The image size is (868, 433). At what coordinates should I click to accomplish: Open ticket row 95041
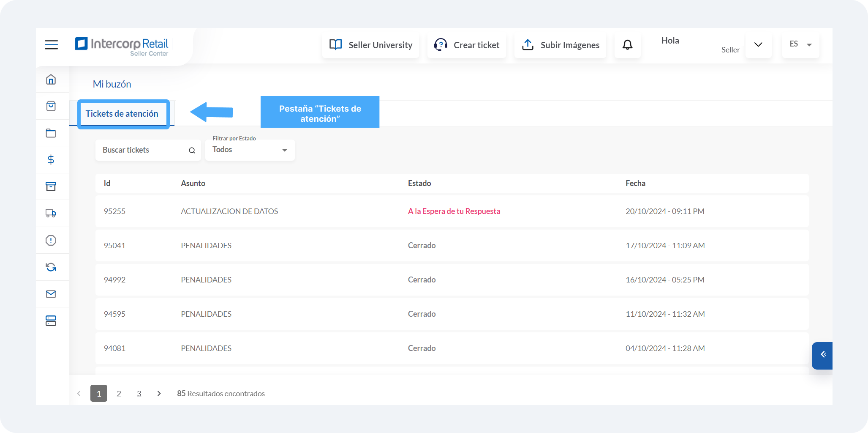tap(452, 246)
